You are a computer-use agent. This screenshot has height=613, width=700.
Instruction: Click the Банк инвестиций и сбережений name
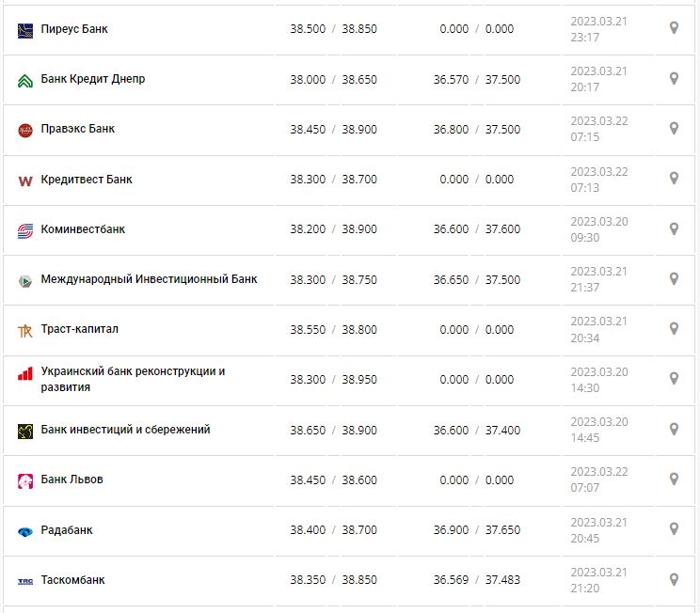125,430
